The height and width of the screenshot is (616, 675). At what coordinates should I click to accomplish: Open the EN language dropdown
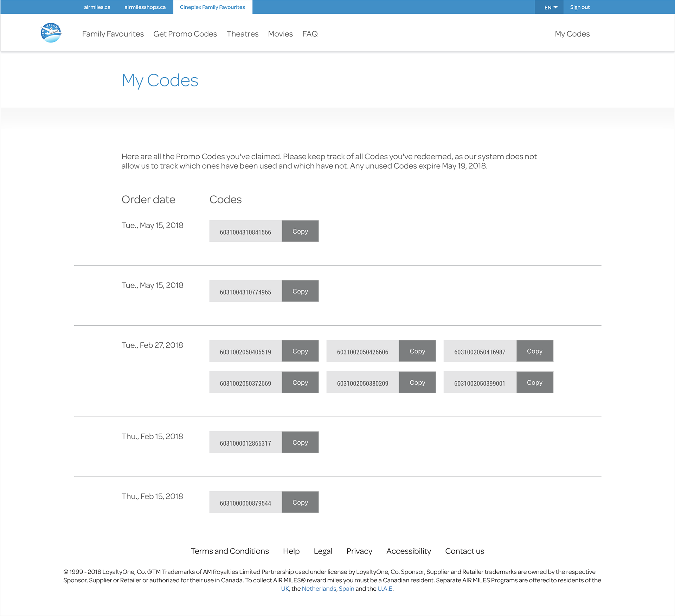click(549, 7)
